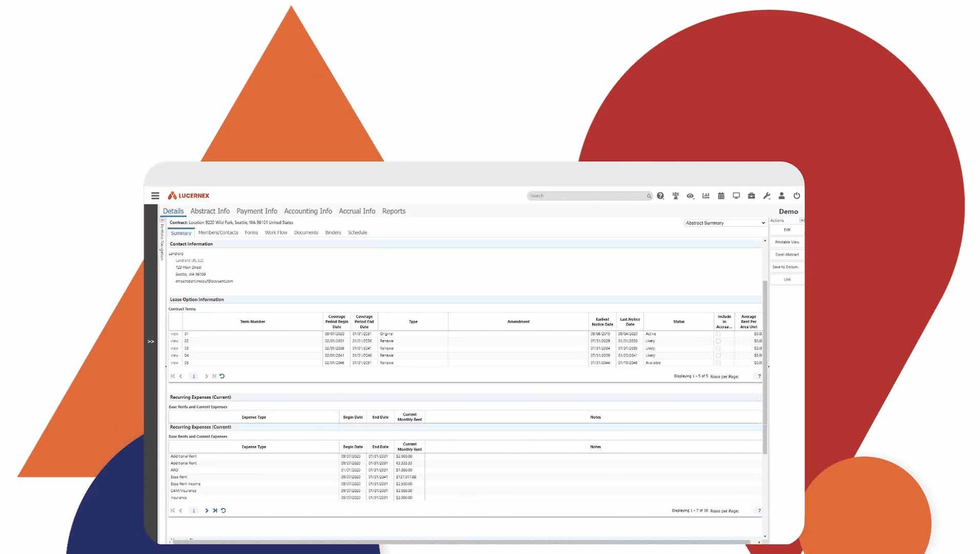The height and width of the screenshot is (554, 980).
Task: Enable accrual checkbox for term 05
Action: pyautogui.click(x=718, y=363)
